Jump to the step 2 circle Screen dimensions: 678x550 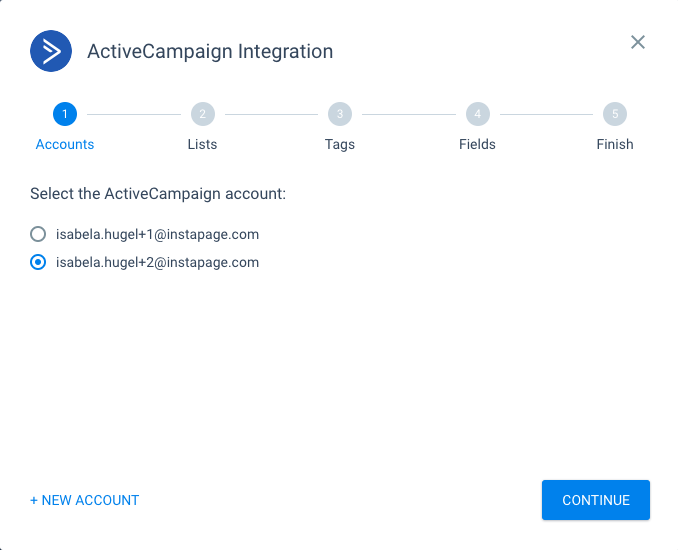[x=203, y=114]
